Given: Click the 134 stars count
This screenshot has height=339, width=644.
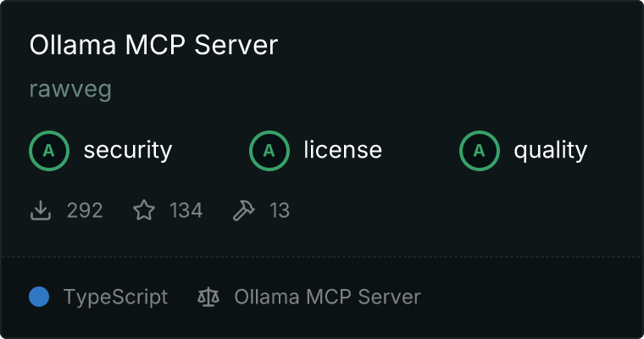Looking at the screenshot, I should click(x=186, y=210).
